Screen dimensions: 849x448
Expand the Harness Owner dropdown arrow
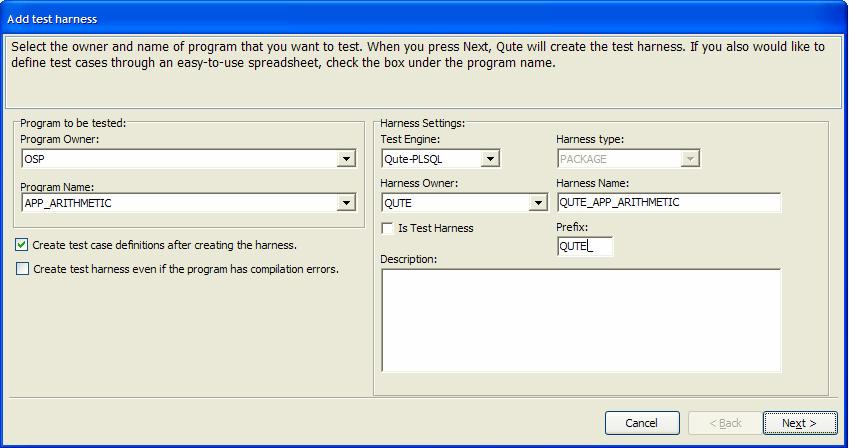coord(538,203)
